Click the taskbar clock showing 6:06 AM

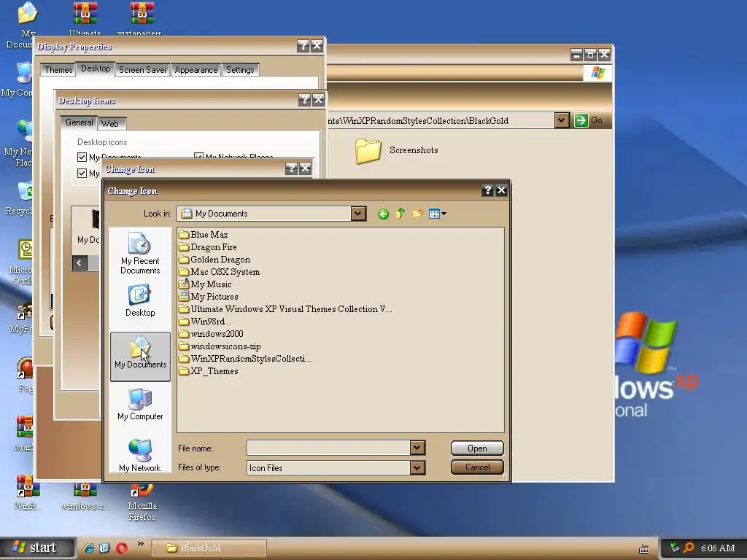coord(718,548)
